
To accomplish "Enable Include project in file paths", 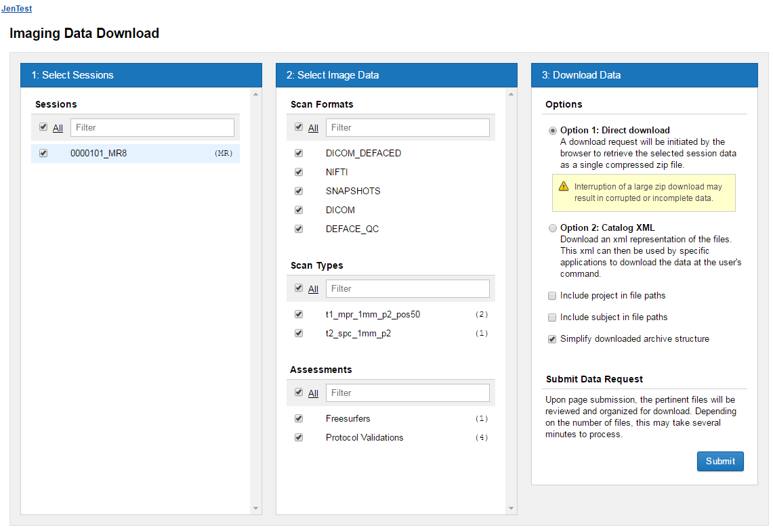I will (553, 296).
